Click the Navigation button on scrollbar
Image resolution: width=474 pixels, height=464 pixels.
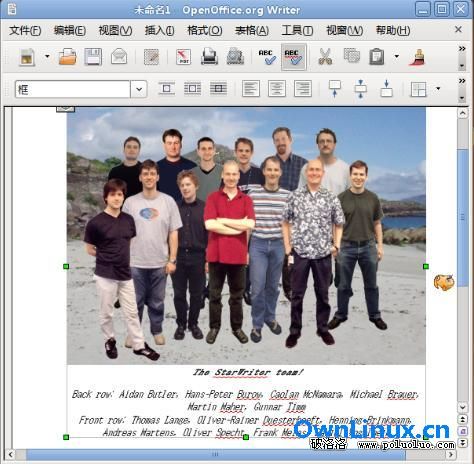(x=463, y=432)
